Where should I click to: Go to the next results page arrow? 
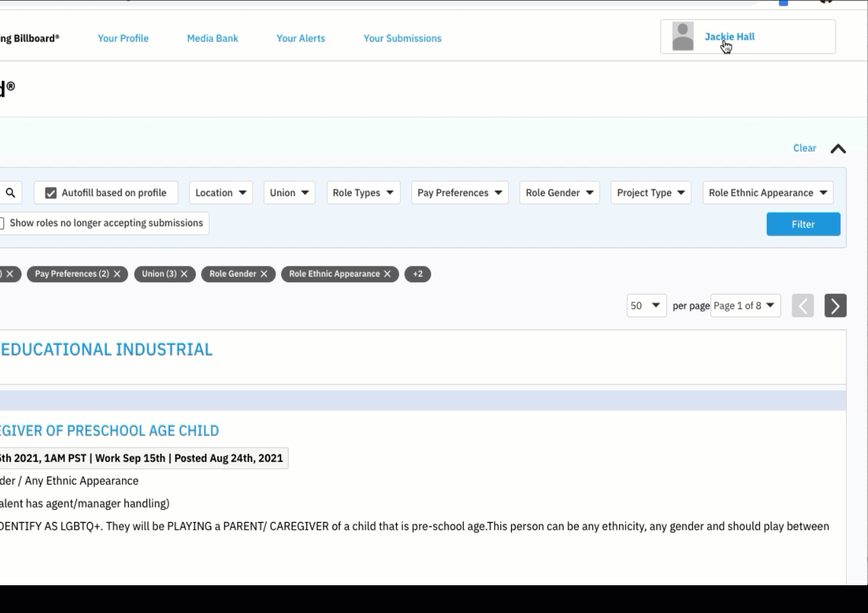(835, 306)
